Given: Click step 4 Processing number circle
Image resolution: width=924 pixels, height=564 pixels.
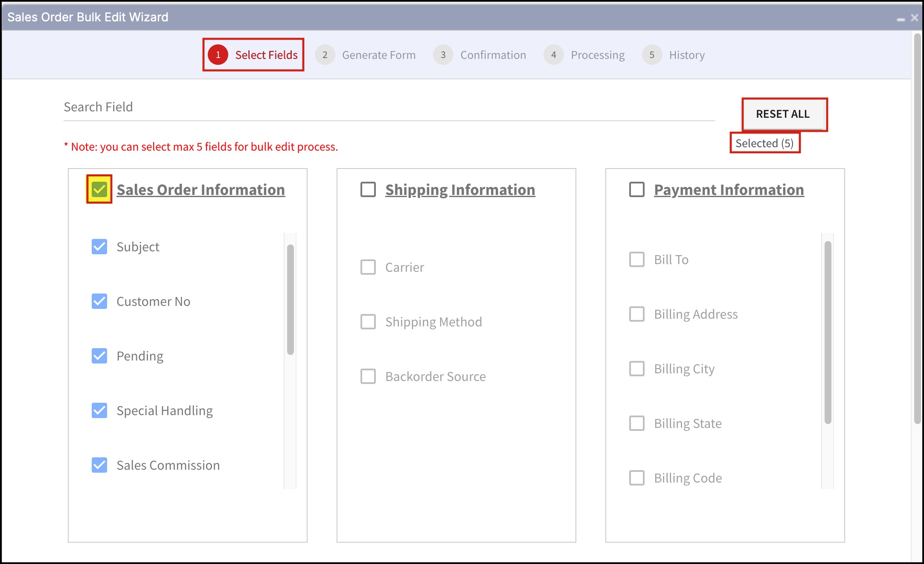Looking at the screenshot, I should pos(553,55).
